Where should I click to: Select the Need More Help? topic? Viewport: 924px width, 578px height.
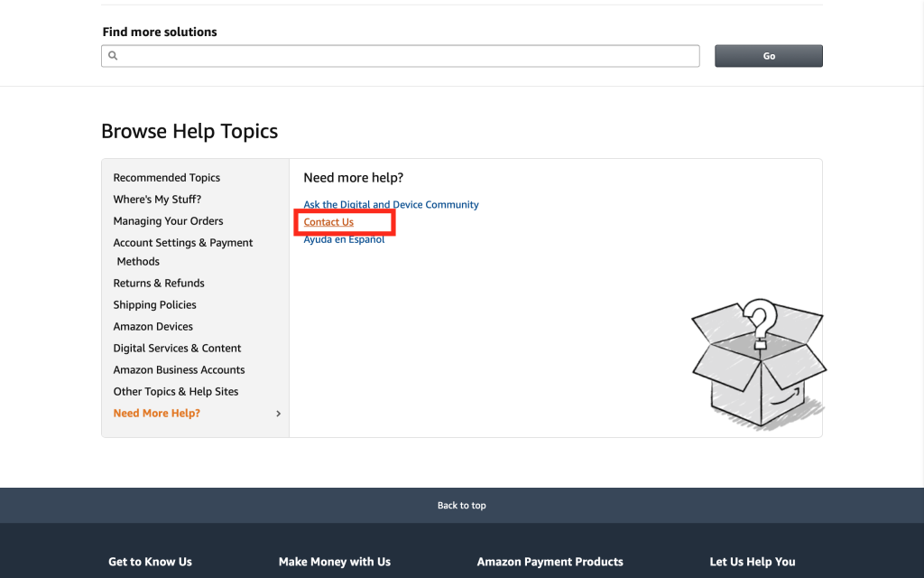tap(157, 414)
